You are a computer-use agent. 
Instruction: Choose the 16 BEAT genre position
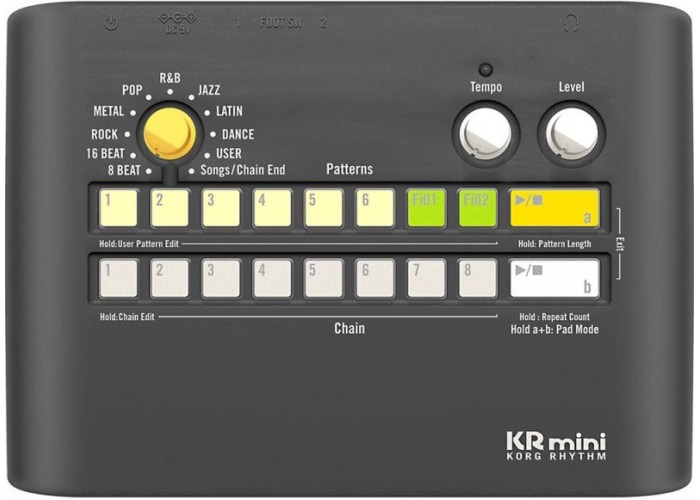point(105,154)
